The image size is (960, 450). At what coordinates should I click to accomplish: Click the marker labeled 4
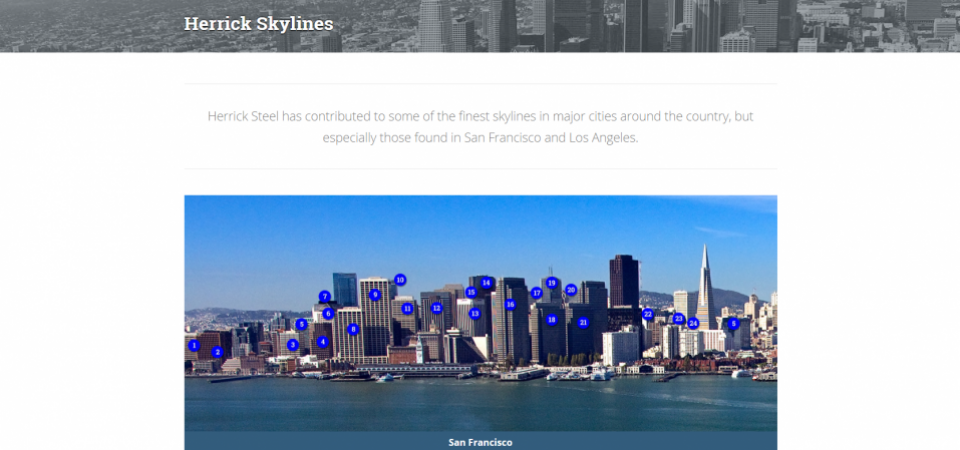click(x=322, y=342)
